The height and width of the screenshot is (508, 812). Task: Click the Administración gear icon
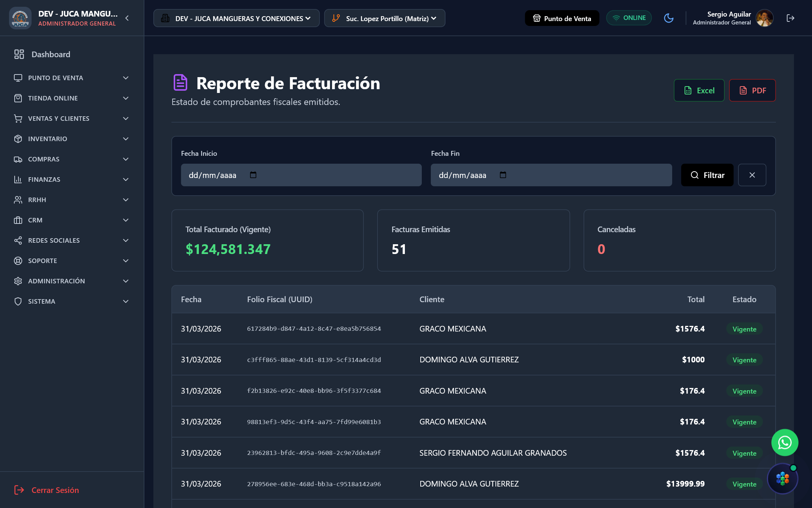pyautogui.click(x=18, y=281)
